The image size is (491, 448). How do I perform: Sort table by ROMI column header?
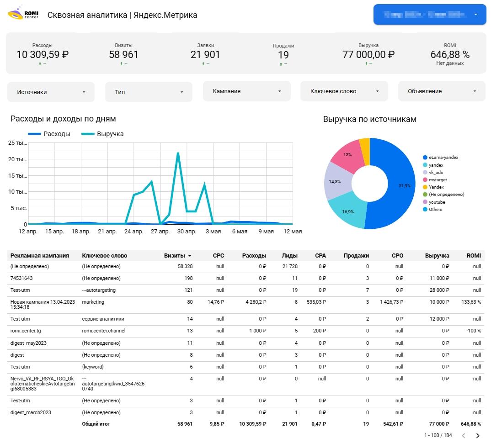[474, 256]
